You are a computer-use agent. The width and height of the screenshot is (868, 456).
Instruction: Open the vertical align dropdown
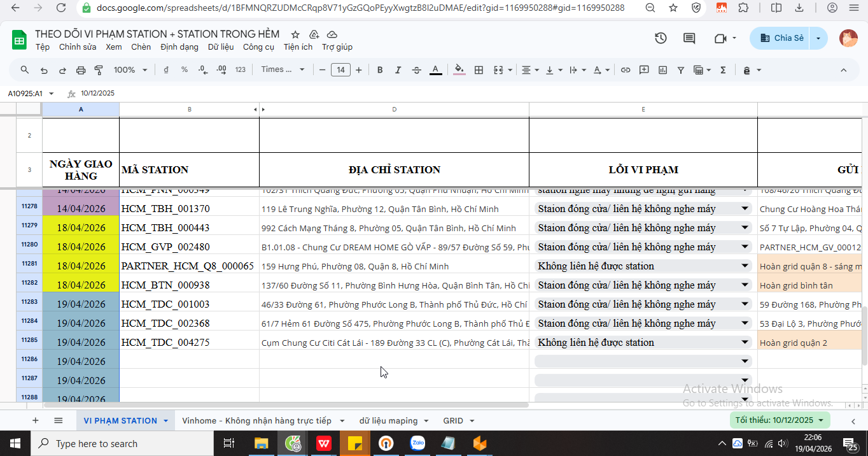pos(554,70)
